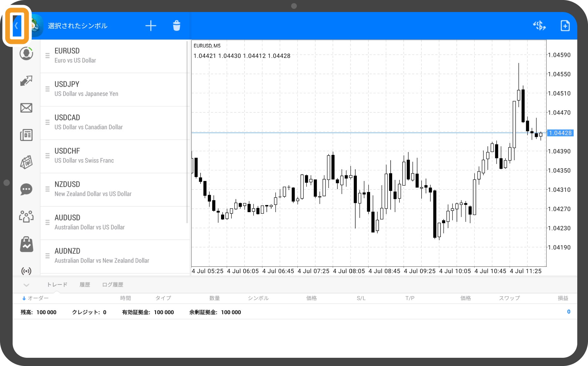Open the market shopping bag icon
588x366 pixels.
click(x=26, y=244)
